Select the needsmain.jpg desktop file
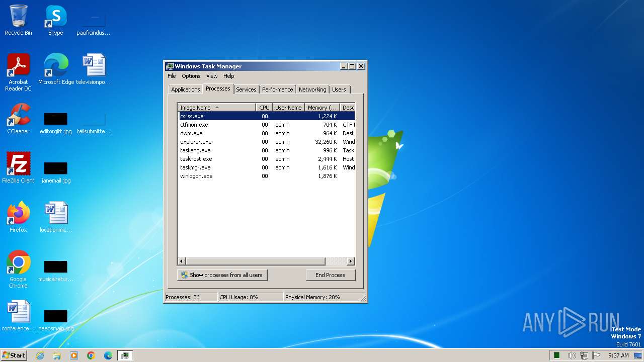Viewport: 644px width, 362px height. pos(56,320)
